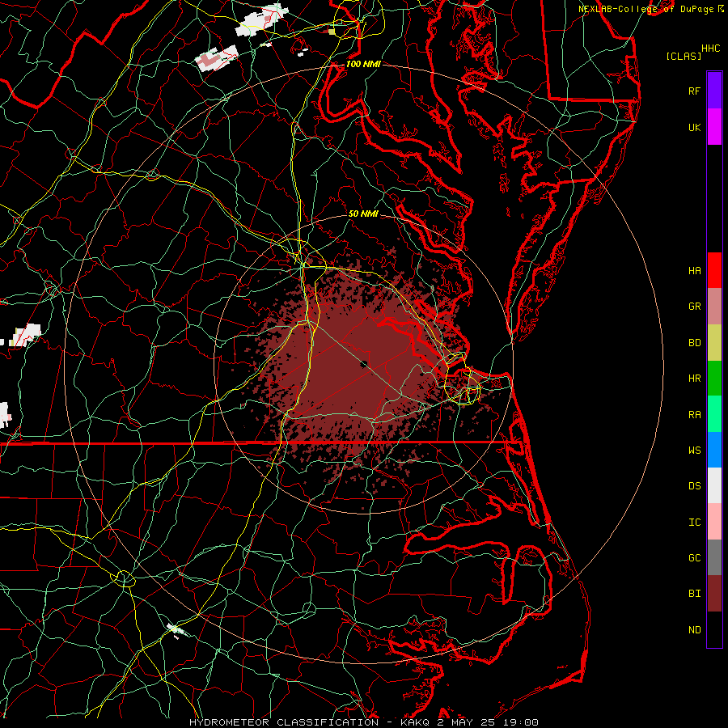Click the [CLAS] legend header

pyautogui.click(x=684, y=56)
